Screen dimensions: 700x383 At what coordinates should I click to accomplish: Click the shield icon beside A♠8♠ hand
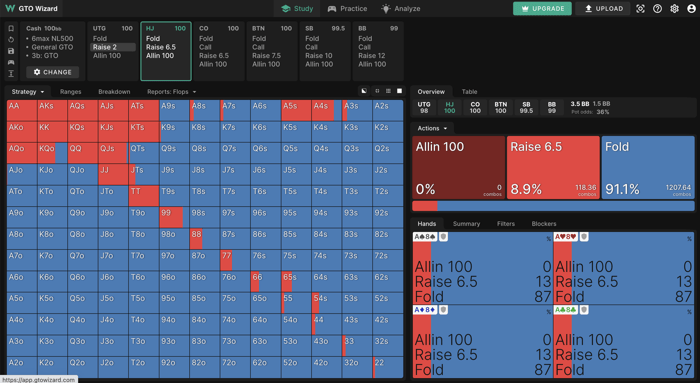(443, 237)
